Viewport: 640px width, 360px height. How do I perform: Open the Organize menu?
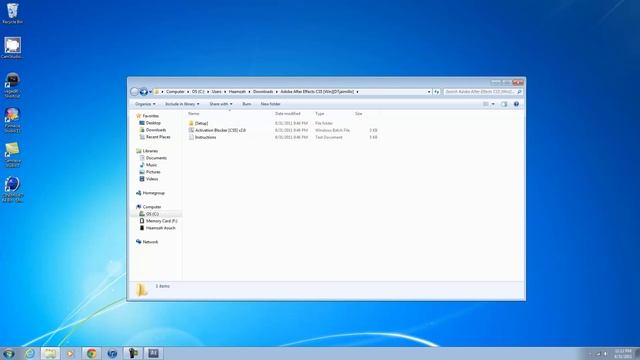(145, 104)
